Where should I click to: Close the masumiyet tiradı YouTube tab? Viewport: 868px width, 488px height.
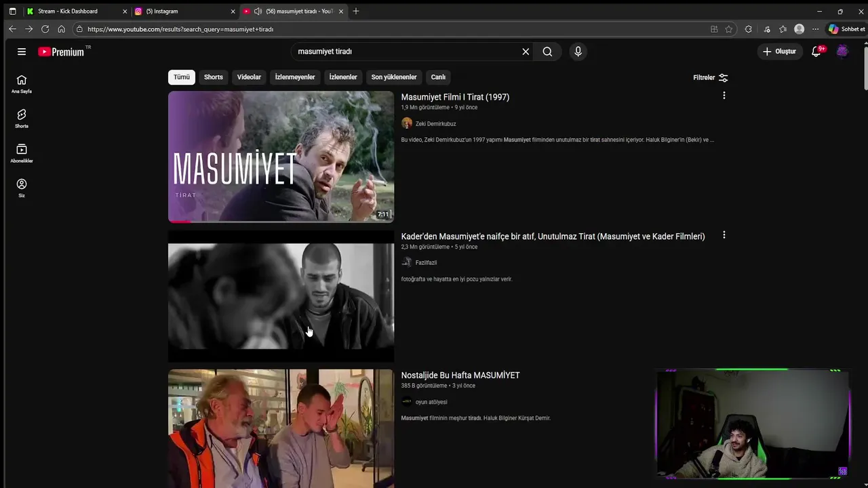pyautogui.click(x=341, y=12)
